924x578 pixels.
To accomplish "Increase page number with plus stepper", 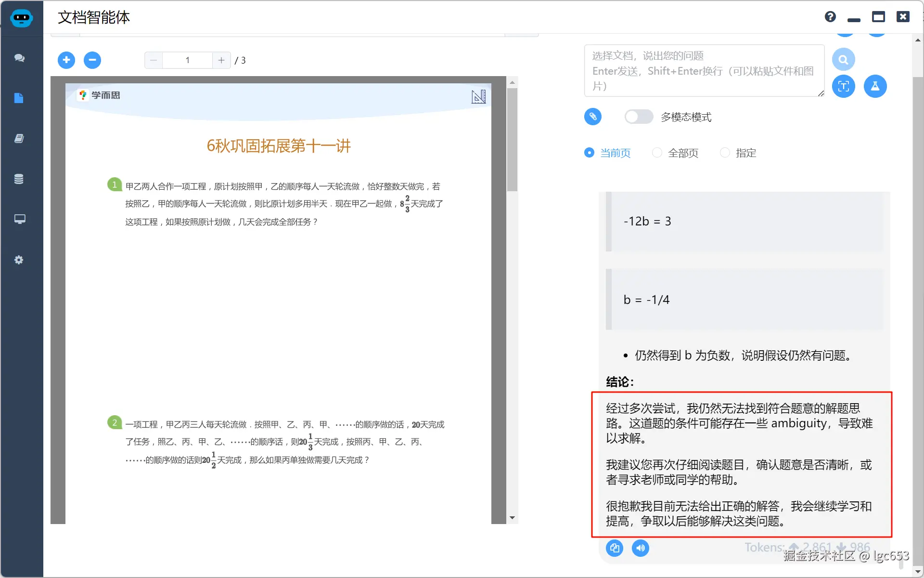I will [x=221, y=60].
